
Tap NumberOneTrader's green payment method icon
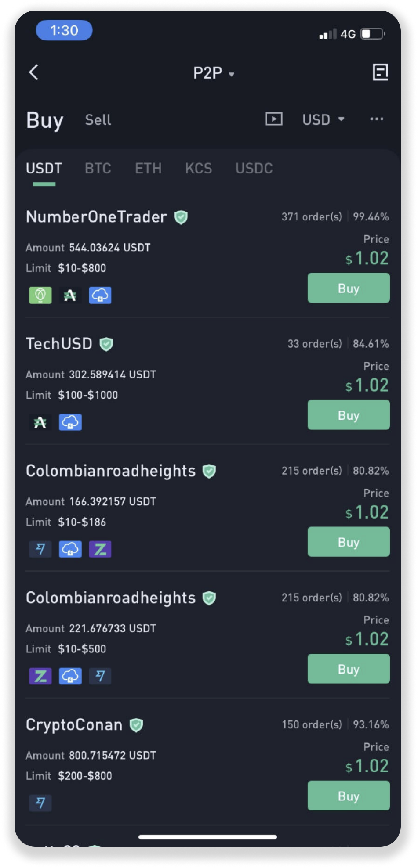point(40,295)
